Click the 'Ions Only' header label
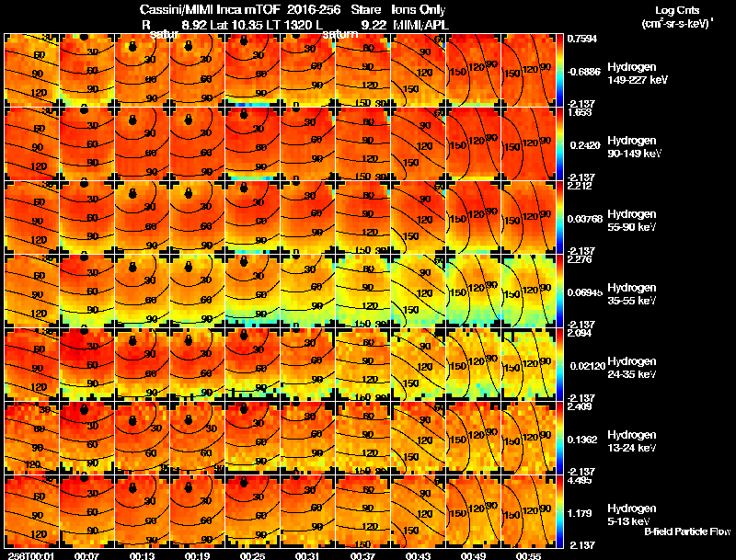Image resolution: width=736 pixels, height=560 pixels. coord(419,9)
